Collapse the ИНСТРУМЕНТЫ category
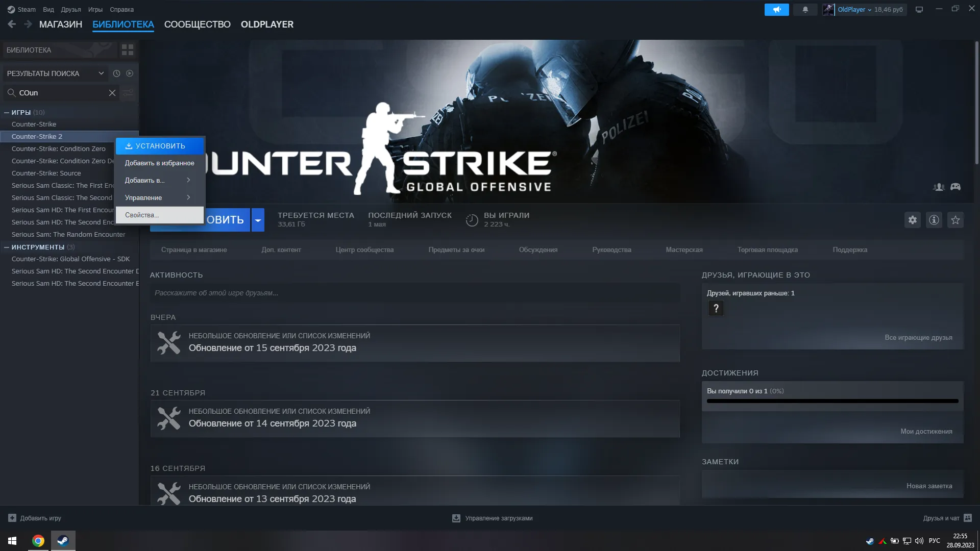Viewport: 980px width, 551px height. tap(7, 247)
